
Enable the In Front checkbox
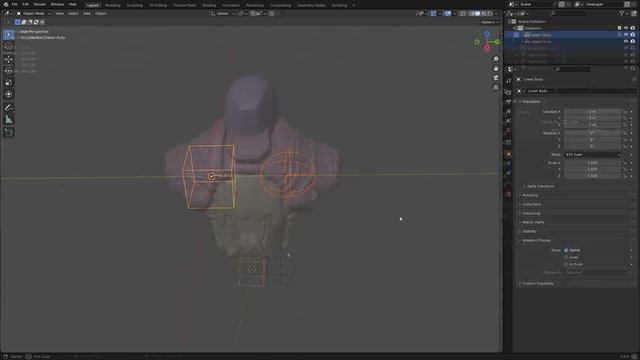[566, 264]
